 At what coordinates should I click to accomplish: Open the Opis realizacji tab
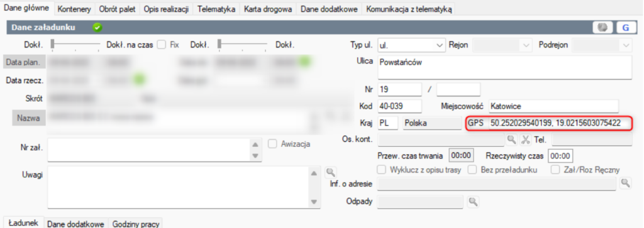pos(166,9)
